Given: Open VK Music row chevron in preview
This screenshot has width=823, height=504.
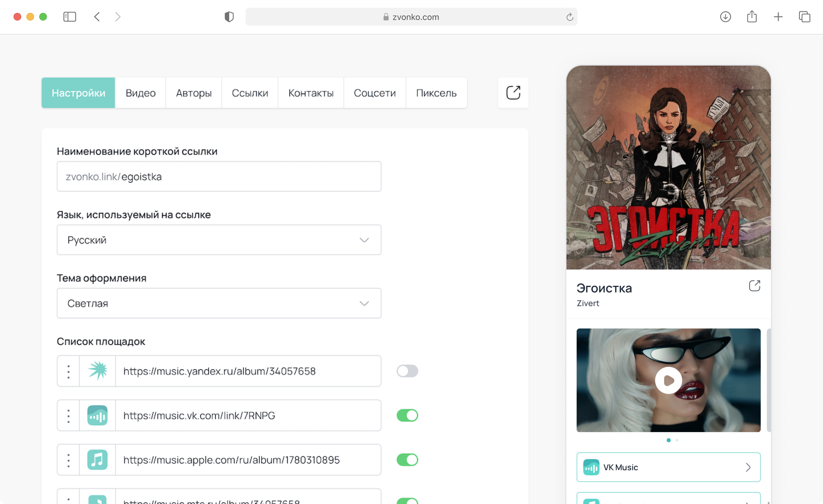Looking at the screenshot, I should pos(748,467).
